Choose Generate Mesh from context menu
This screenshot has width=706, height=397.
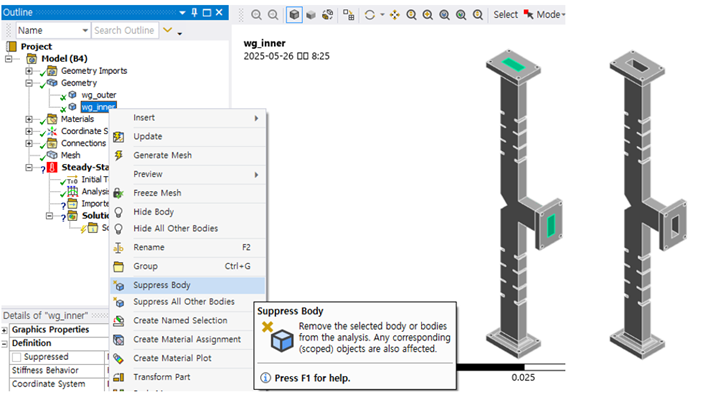tap(187, 155)
